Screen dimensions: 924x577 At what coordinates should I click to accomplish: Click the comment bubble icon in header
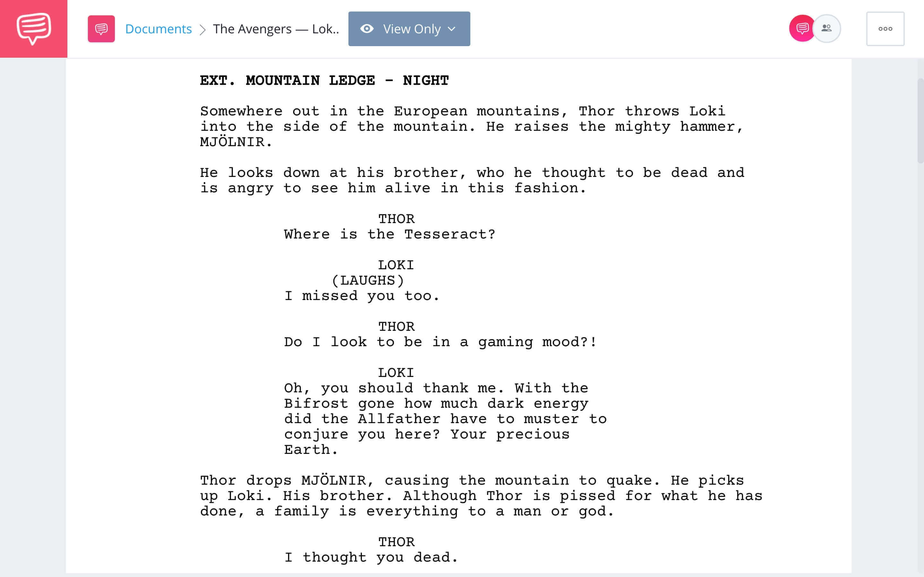coord(801,29)
